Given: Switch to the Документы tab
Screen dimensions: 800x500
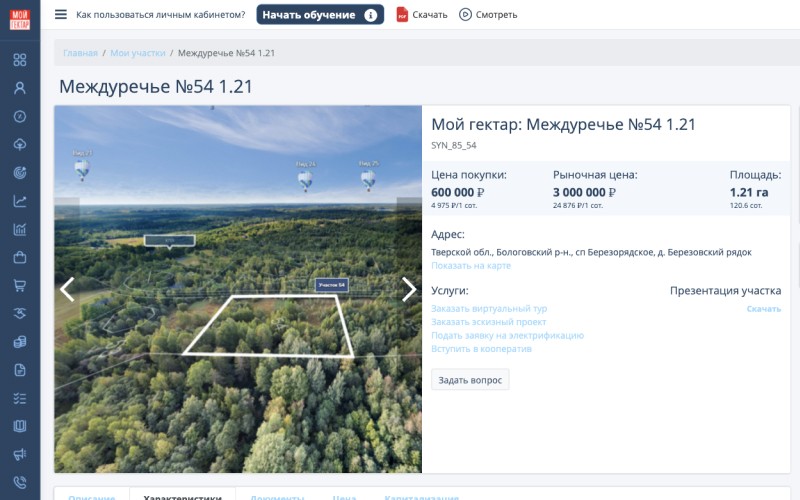Looking at the screenshot, I should click(277, 496).
